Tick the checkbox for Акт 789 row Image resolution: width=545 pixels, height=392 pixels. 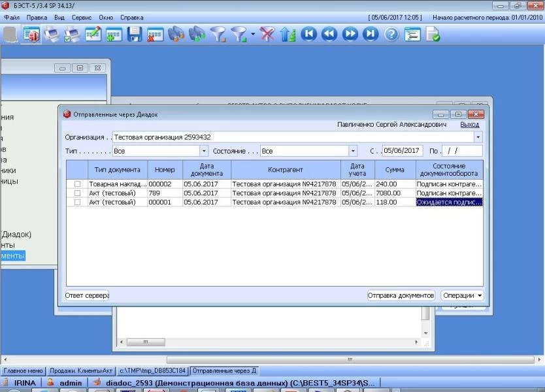pos(77,193)
